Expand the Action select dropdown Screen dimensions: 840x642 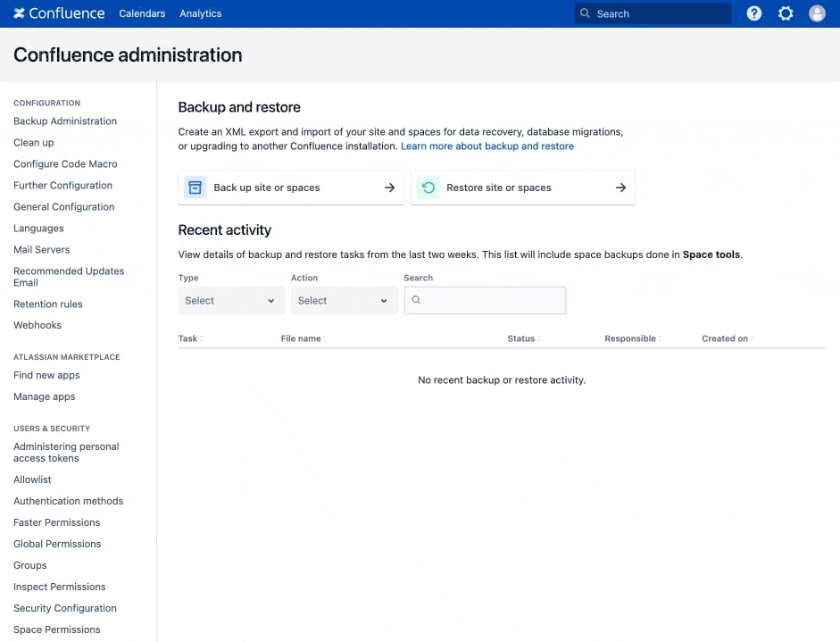coord(344,301)
